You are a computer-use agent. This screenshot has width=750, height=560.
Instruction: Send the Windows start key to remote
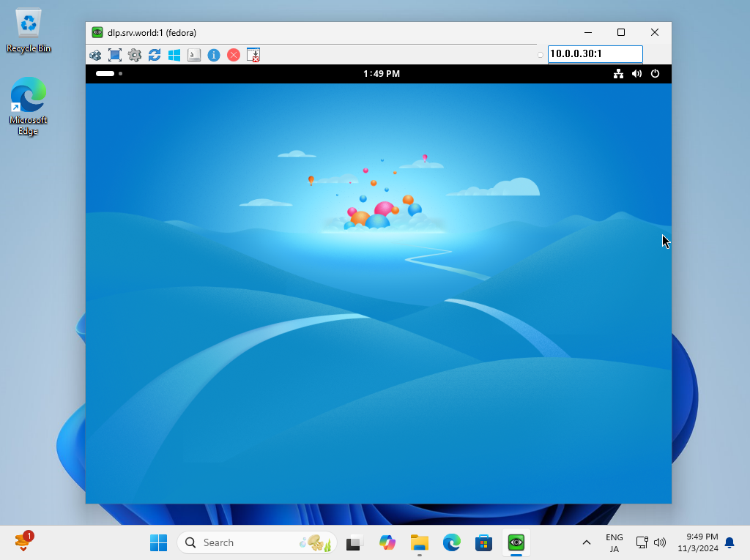(174, 55)
